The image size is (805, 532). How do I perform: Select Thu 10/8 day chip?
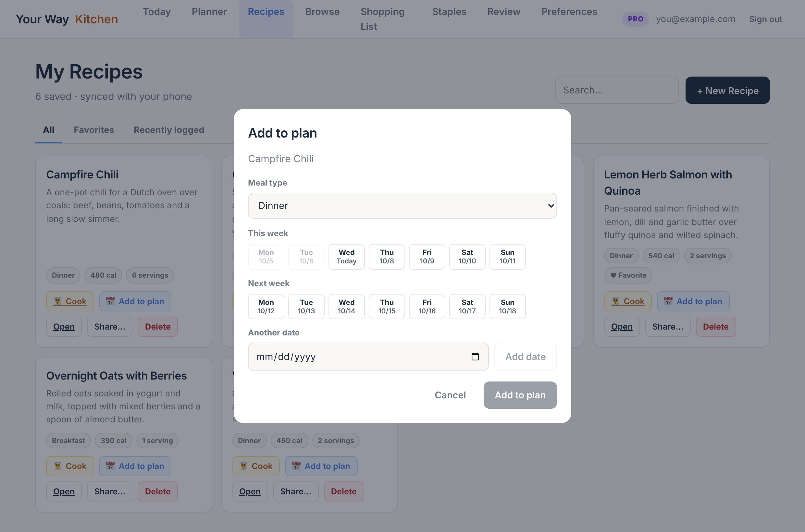point(387,257)
